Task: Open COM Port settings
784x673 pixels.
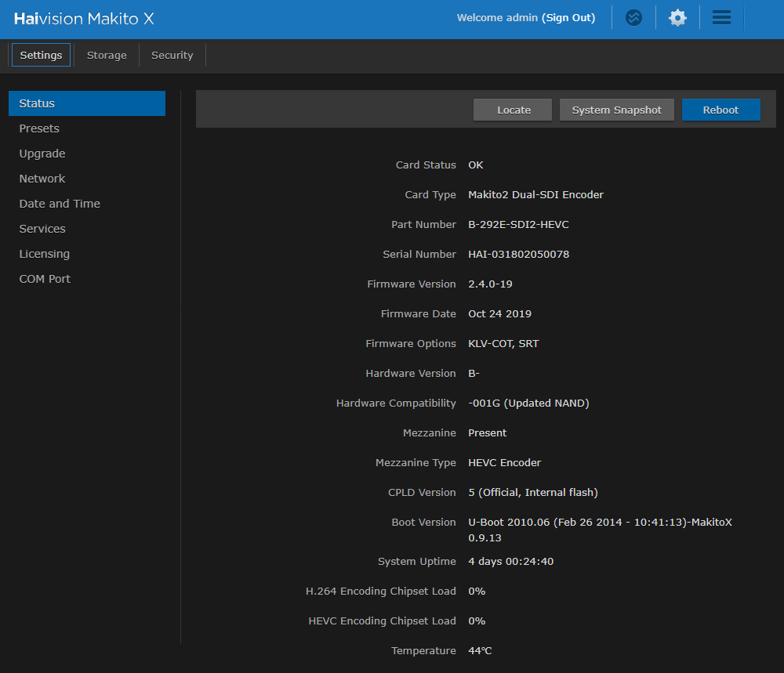Action: (44, 278)
